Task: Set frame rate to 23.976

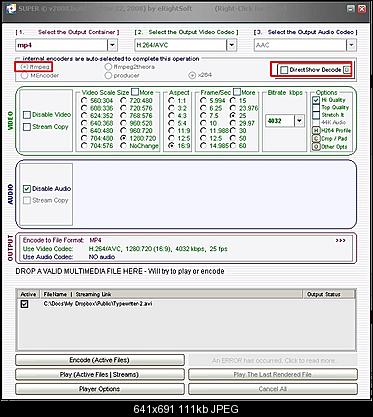Action: tap(233, 108)
